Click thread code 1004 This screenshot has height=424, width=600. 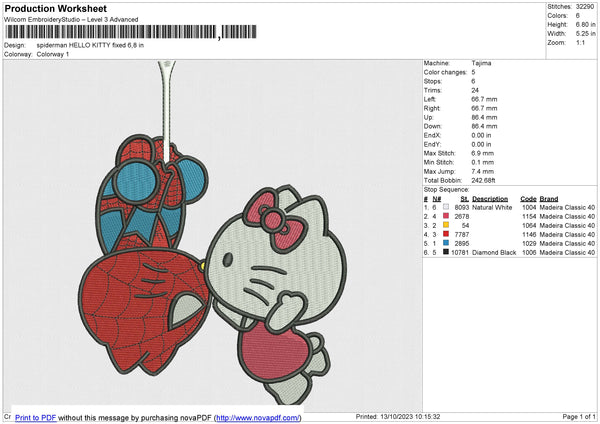529,207
